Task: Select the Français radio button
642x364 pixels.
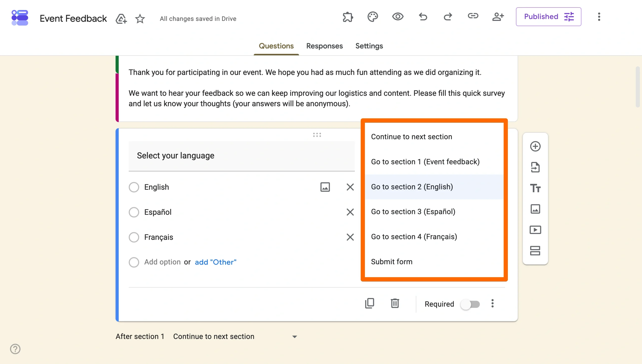Action: (134, 237)
